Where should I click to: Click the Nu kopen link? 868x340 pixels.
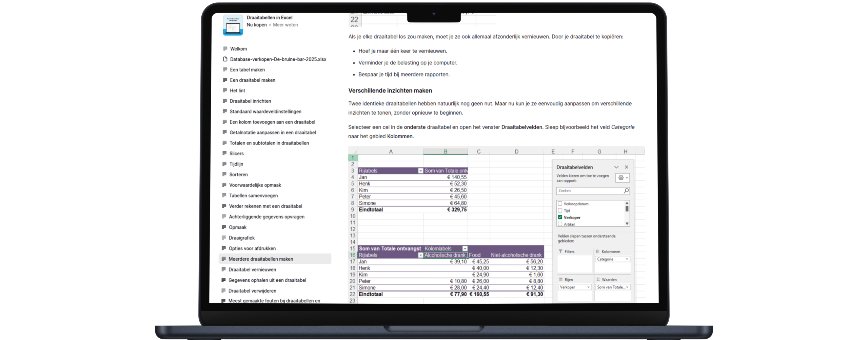coord(256,25)
